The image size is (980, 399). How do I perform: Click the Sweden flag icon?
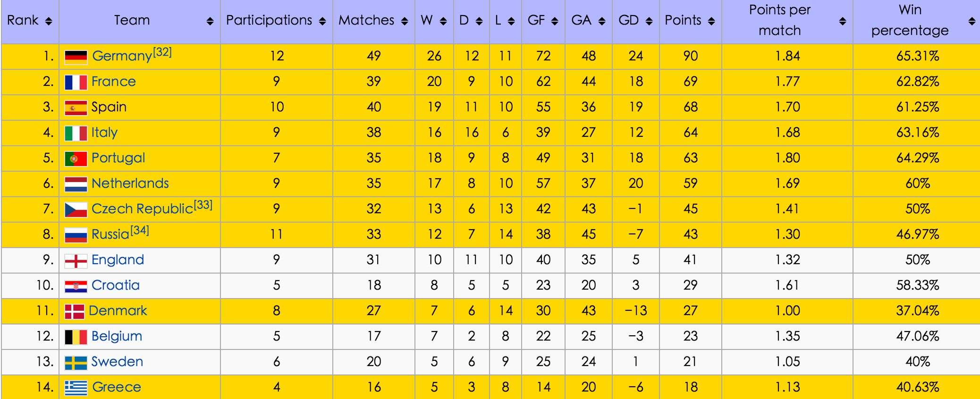pyautogui.click(x=76, y=363)
